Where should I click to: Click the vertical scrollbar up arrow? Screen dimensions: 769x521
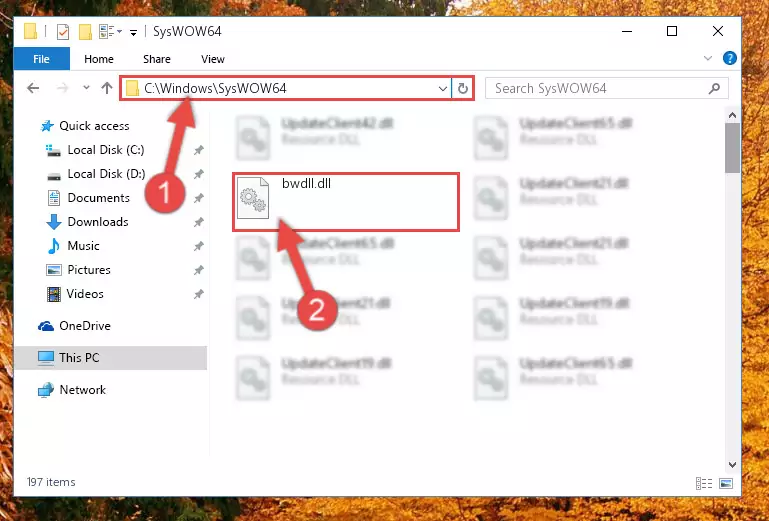(732, 115)
